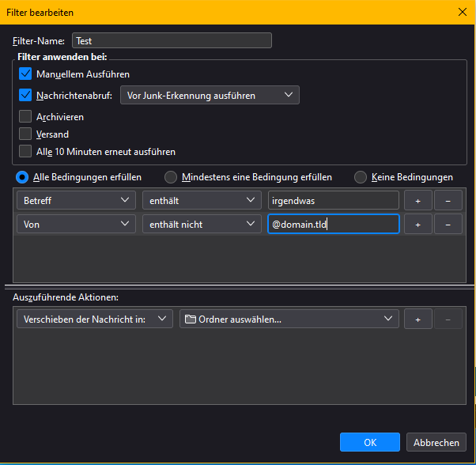The image size is (476, 465).
Task: Remove the Betreff condition row
Action: pos(448,201)
